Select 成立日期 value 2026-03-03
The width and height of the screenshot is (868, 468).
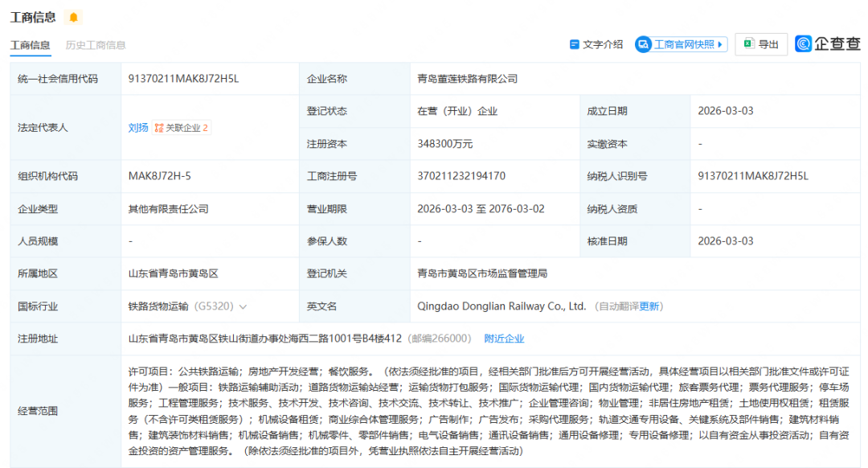(725, 111)
